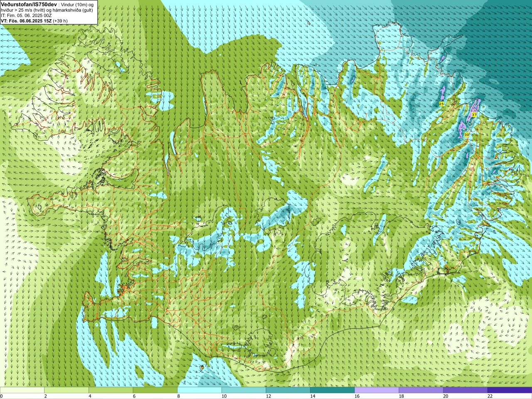Click the yellow gust label 37
The width and height of the screenshot is (532, 399).
click(474, 115)
